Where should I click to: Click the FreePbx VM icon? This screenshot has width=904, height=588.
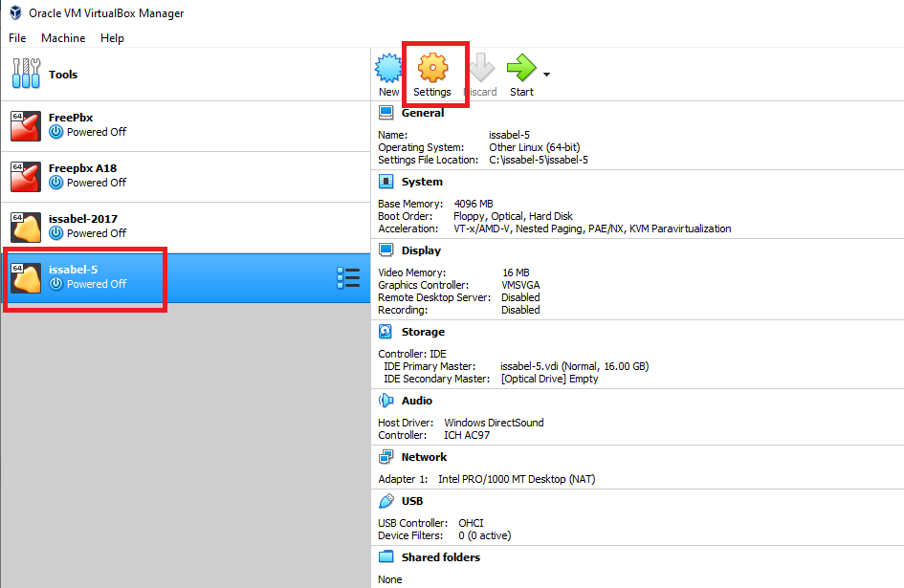[26, 125]
